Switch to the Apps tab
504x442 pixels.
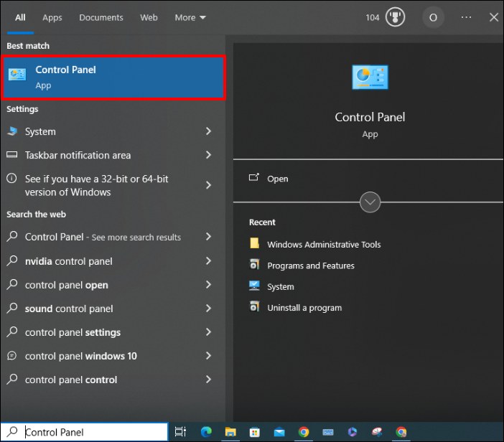pyautogui.click(x=52, y=17)
